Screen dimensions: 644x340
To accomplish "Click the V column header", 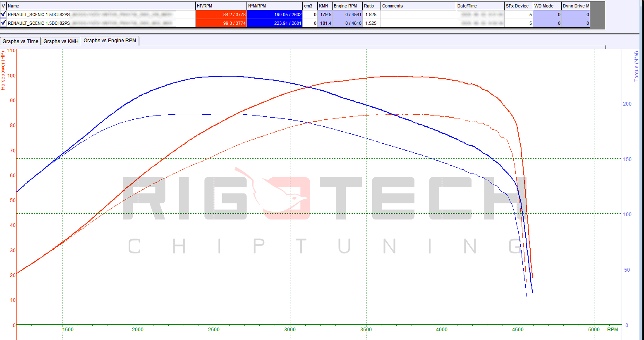I will (4, 6).
